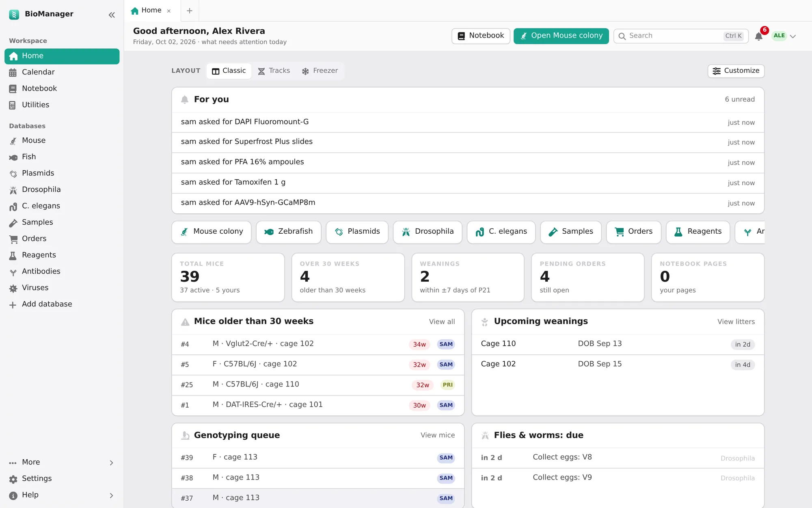Click View mice in Genotyping queue
This screenshot has height=508, width=812.
coord(438,435)
